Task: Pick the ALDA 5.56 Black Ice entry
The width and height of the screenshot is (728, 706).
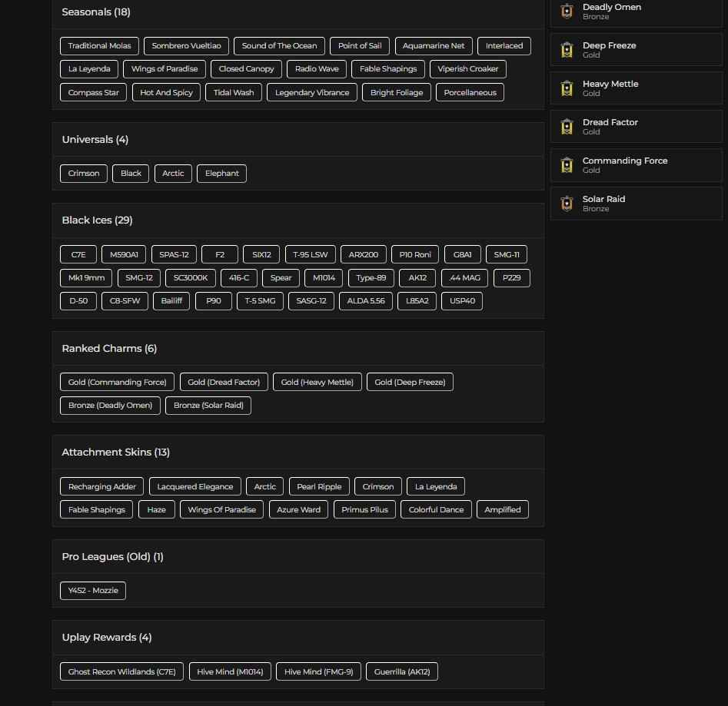Action: tap(366, 300)
